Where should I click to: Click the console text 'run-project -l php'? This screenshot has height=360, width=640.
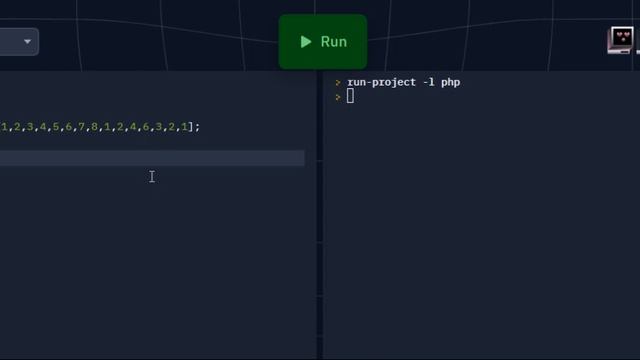pos(403,82)
